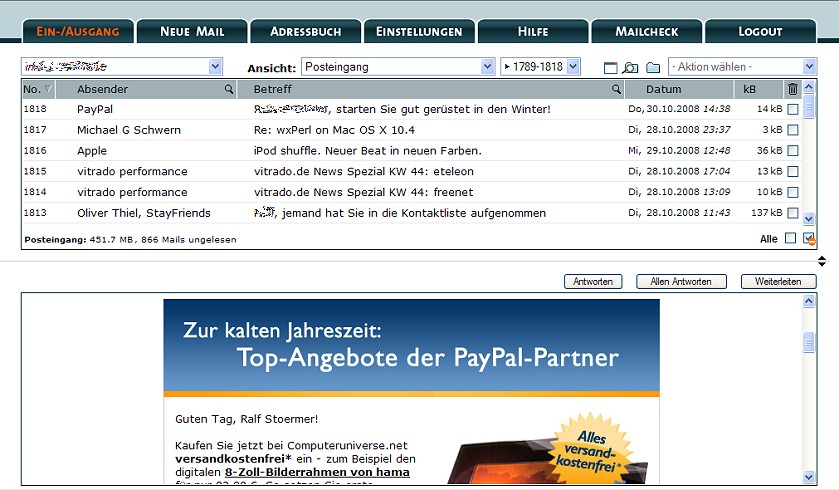The width and height of the screenshot is (839, 490).
Task: Click the checkmark icon with orange minus
Action: point(809,239)
